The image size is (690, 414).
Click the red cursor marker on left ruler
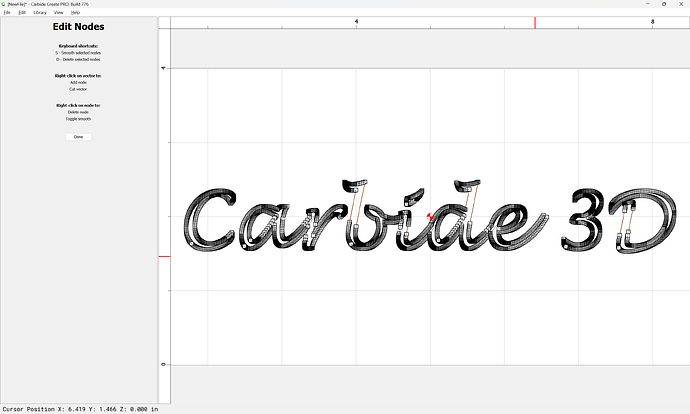165,256
